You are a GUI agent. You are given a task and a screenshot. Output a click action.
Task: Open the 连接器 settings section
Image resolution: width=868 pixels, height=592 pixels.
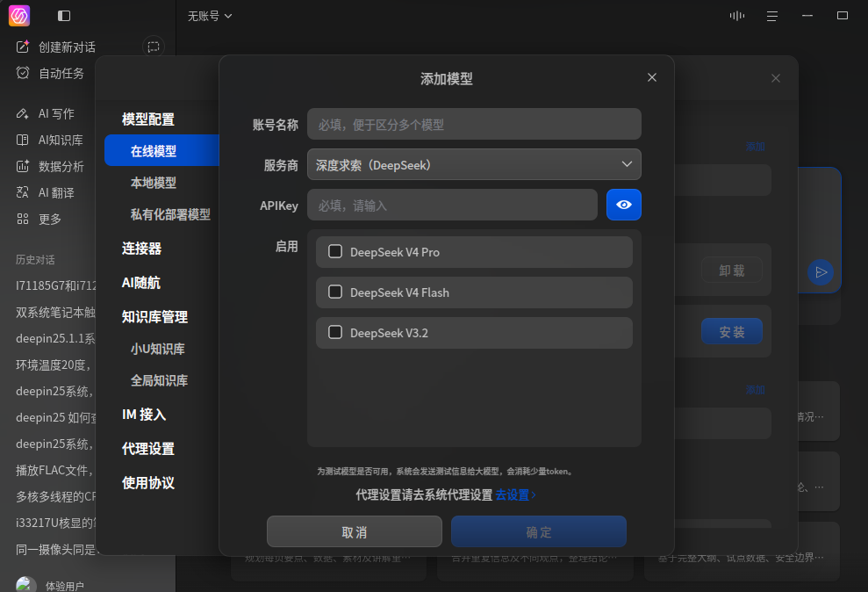[x=141, y=248]
